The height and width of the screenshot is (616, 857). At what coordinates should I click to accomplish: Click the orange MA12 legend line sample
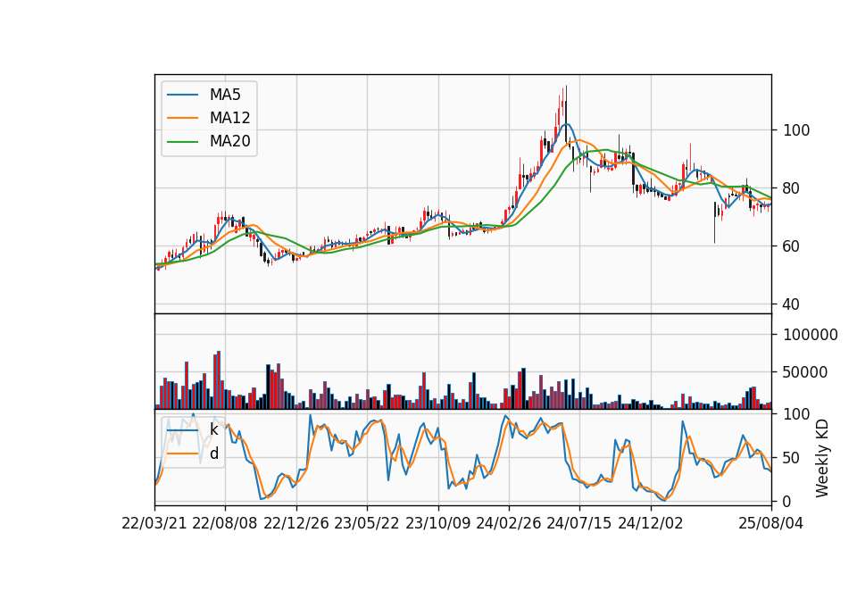tap(183, 118)
